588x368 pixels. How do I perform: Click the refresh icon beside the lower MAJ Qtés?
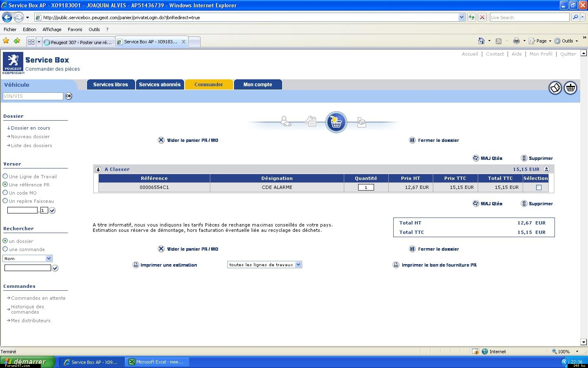(x=476, y=204)
